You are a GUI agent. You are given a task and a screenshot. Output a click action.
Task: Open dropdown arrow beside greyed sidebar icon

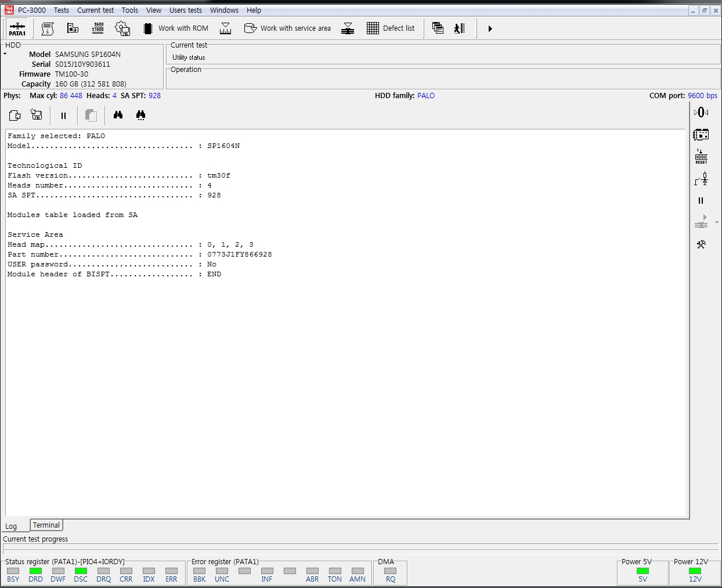(717, 222)
